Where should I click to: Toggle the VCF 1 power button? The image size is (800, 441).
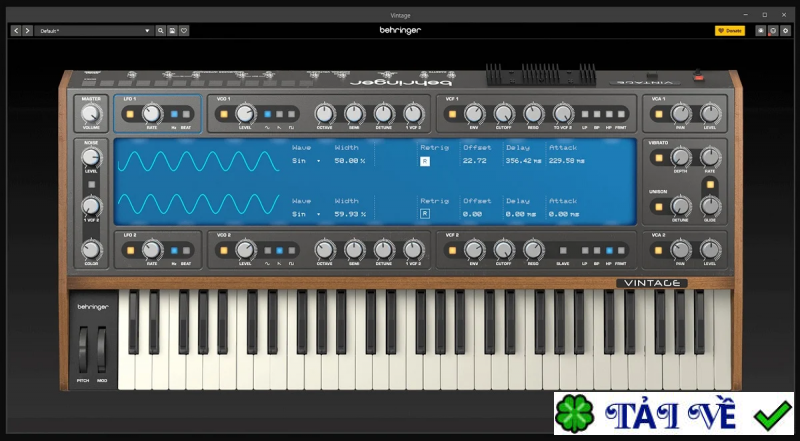coord(453,114)
